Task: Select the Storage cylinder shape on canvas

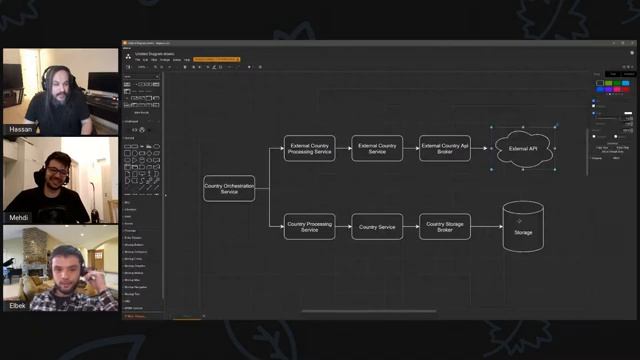Action: tap(523, 226)
